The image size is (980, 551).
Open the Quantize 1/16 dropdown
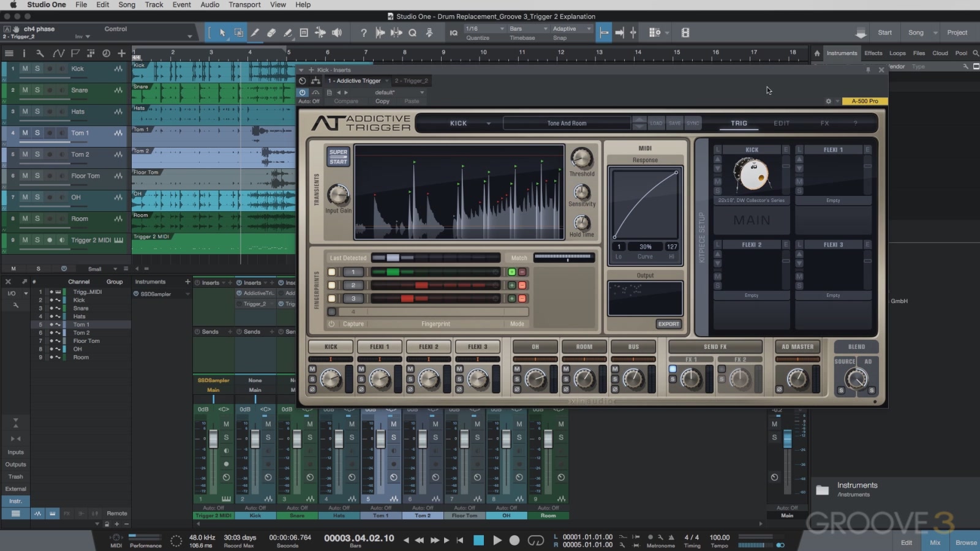point(484,29)
